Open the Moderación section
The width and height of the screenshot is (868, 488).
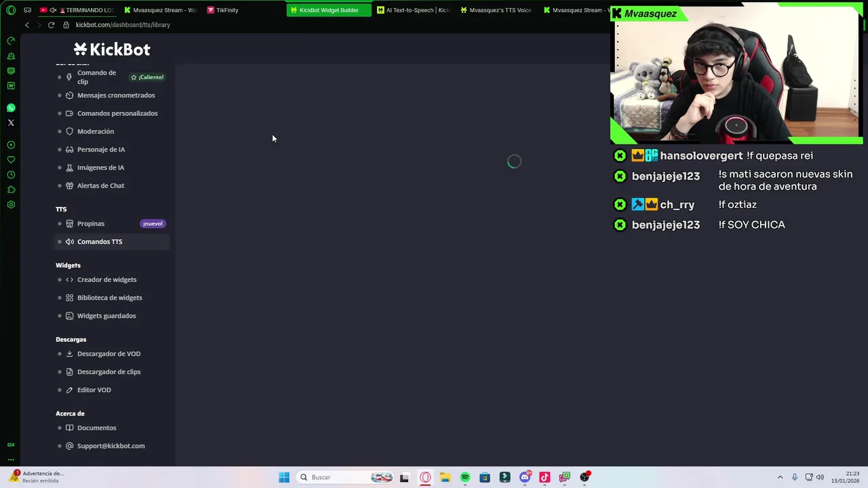point(96,131)
